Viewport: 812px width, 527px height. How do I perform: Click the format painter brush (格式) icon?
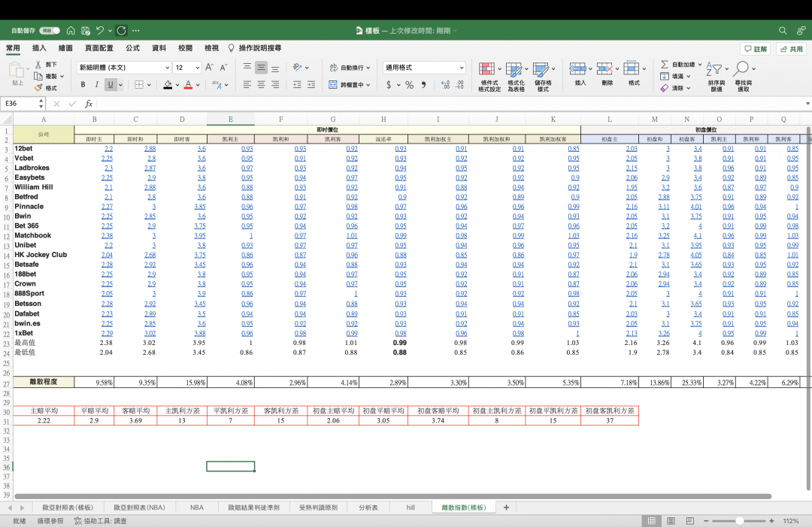pyautogui.click(x=38, y=88)
